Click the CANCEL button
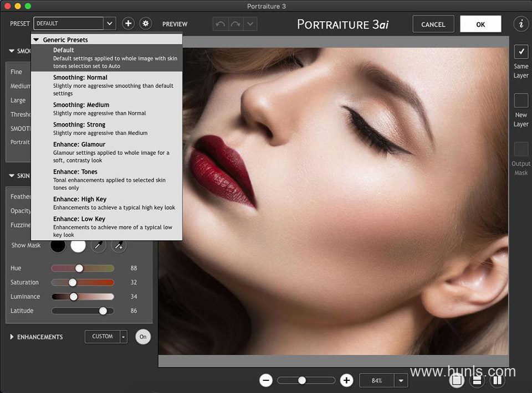The width and height of the screenshot is (532, 393). click(x=433, y=24)
